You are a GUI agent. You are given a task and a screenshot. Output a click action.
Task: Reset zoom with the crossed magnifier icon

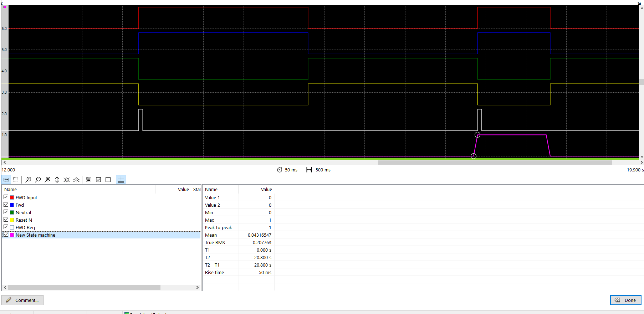[x=48, y=180]
